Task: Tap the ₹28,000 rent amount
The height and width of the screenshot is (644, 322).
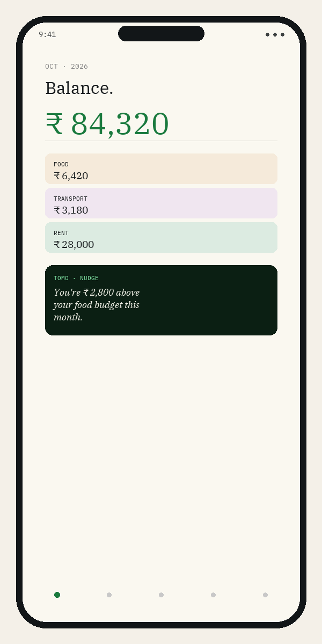Action: coord(74,245)
